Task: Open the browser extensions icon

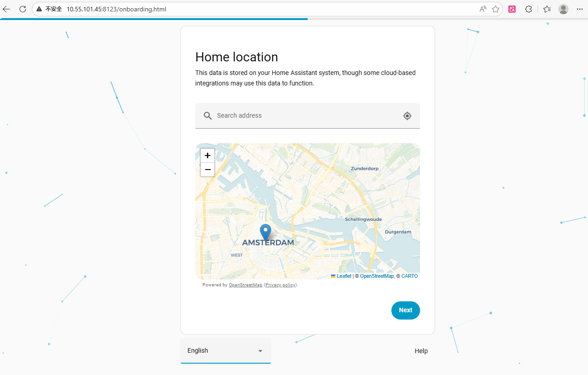Action: (x=528, y=9)
